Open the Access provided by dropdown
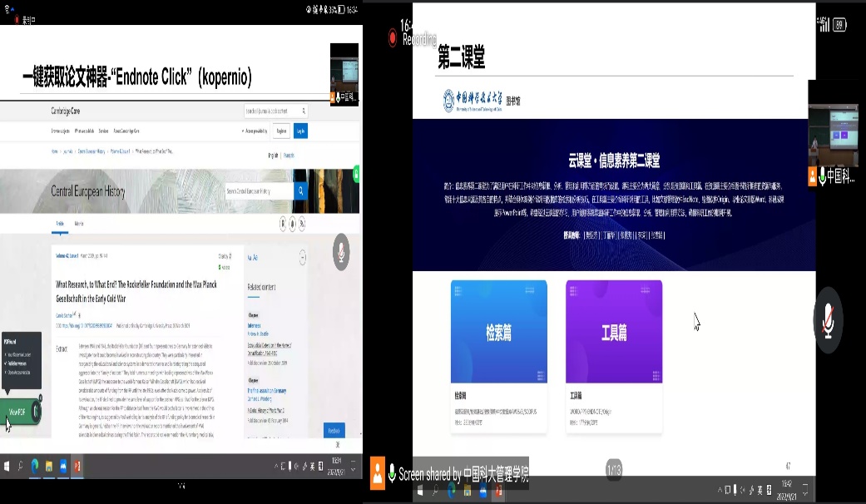This screenshot has height=504, width=866. click(255, 131)
